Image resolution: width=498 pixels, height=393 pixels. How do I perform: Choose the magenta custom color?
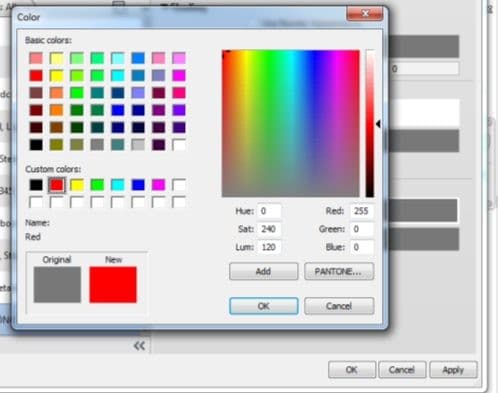(158, 185)
